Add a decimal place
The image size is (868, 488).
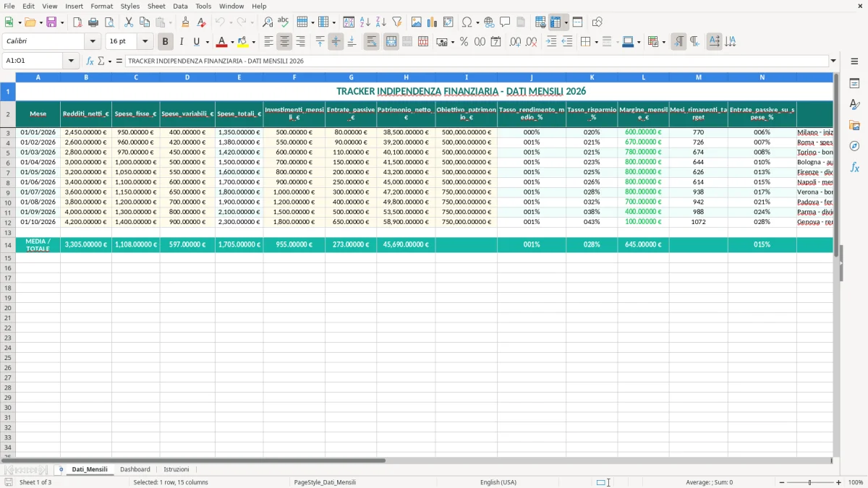tap(515, 42)
